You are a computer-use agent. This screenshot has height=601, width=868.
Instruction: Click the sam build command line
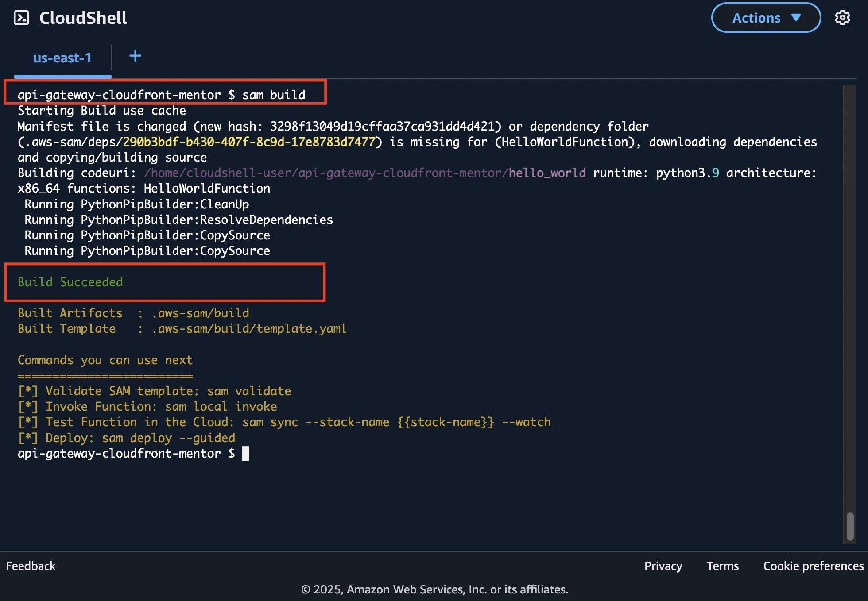click(x=273, y=95)
